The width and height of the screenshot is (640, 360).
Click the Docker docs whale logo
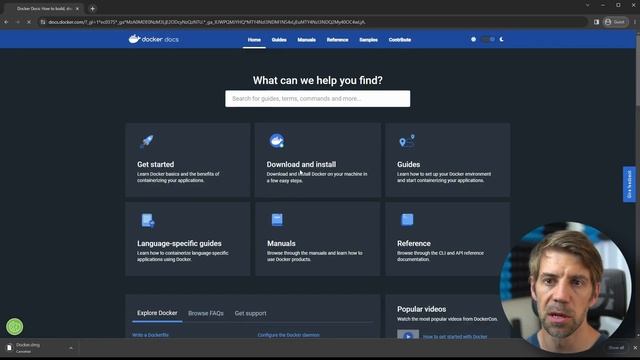pos(153,39)
